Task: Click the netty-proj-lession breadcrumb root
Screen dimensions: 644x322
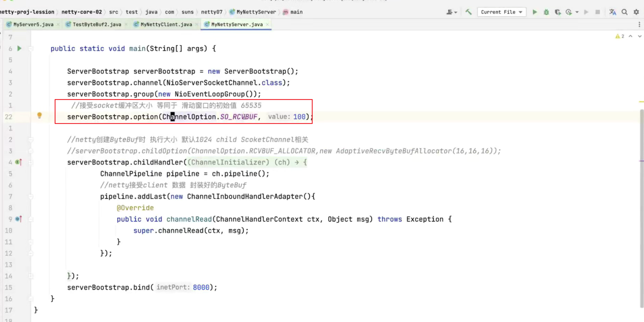Action: click(27, 12)
